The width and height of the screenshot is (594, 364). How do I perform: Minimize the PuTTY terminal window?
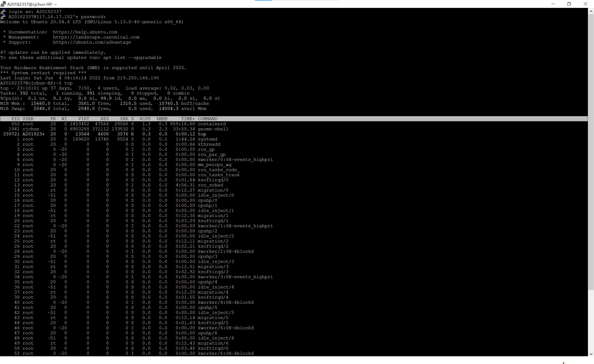[553, 4]
